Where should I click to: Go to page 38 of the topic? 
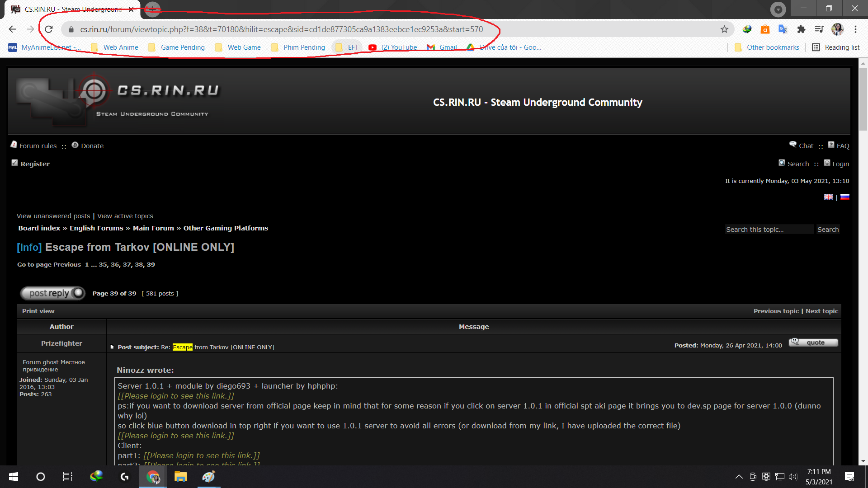click(139, 265)
